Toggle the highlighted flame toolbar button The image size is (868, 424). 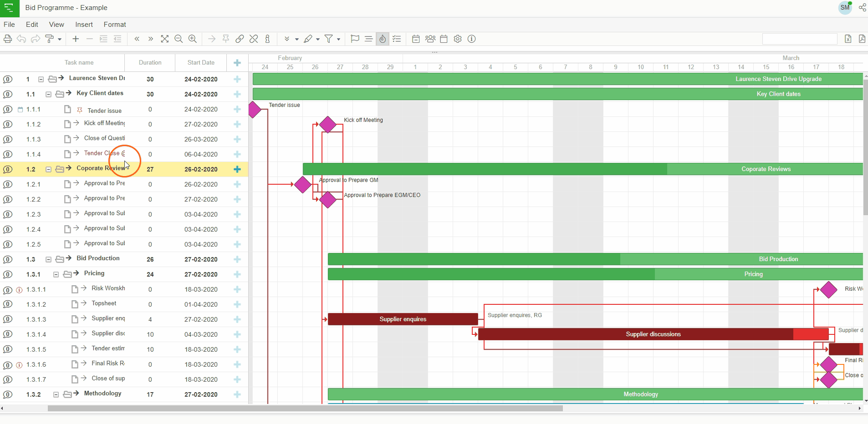tap(383, 39)
